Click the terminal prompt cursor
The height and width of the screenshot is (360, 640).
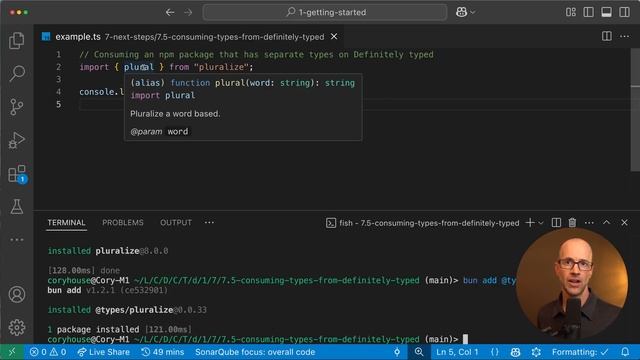[465, 339]
